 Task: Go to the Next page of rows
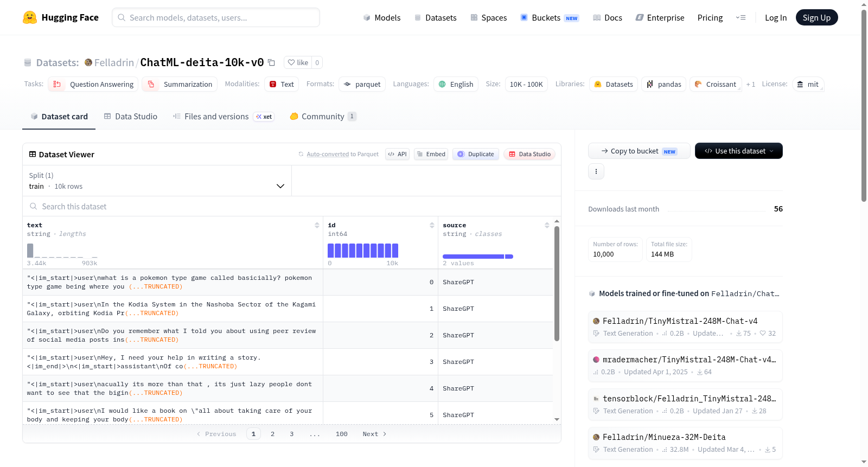pos(374,434)
